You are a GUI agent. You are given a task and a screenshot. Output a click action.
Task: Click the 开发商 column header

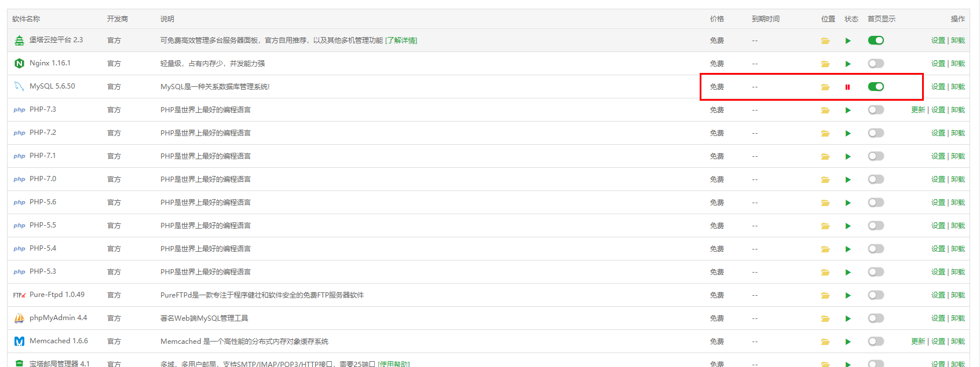[118, 19]
